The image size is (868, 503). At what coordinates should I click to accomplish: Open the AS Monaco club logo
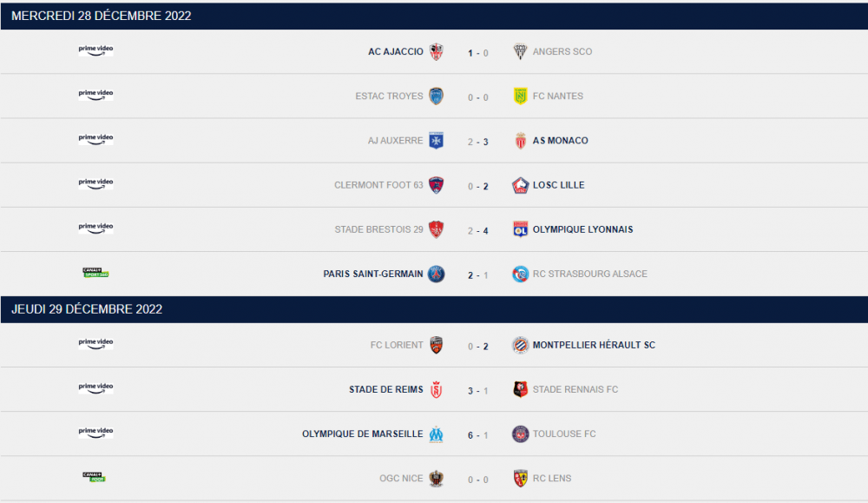(520, 141)
